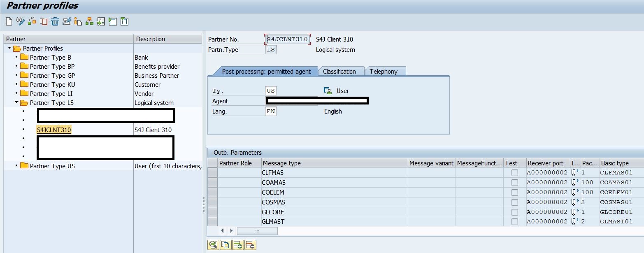Insert a new outbound parameter row
The height and width of the screenshot is (253, 644).
(x=237, y=245)
